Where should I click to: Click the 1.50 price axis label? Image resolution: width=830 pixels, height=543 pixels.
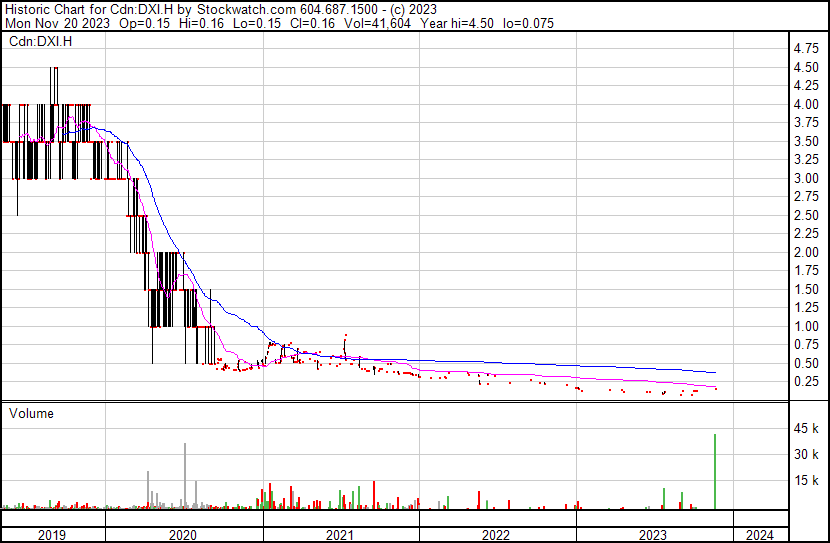pos(806,289)
